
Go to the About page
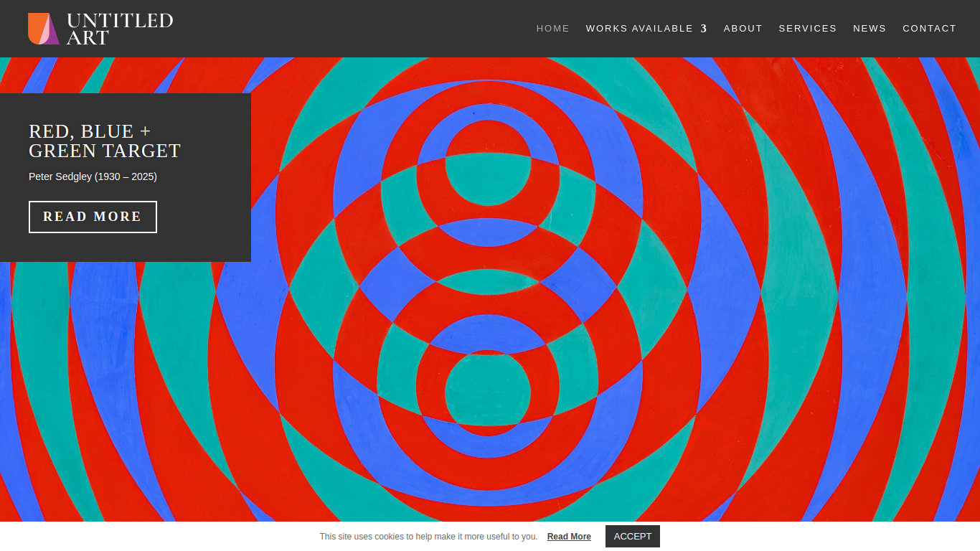(743, 29)
